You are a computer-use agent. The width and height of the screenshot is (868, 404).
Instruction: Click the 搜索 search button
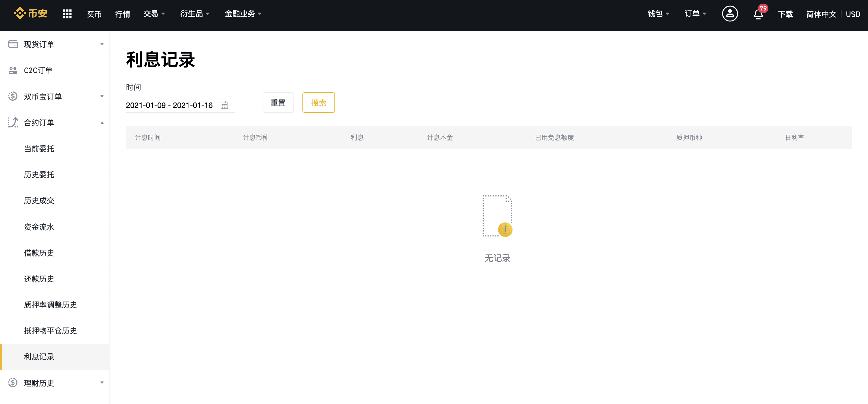[318, 102]
